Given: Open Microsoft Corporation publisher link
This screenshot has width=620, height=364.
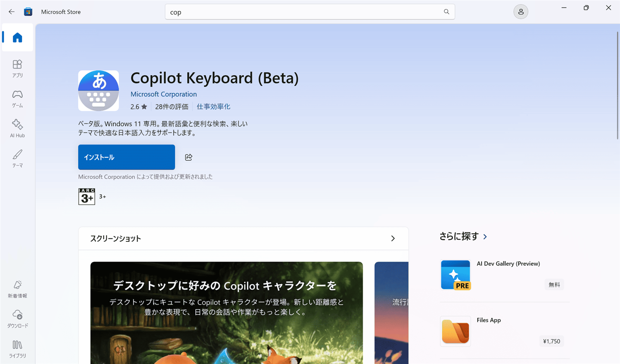Looking at the screenshot, I should coord(164,94).
